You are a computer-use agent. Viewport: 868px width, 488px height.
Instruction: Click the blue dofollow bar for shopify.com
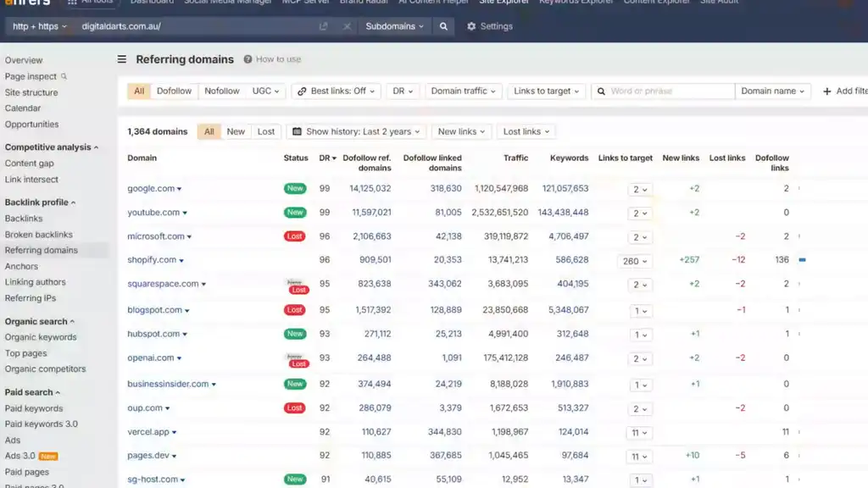point(802,259)
